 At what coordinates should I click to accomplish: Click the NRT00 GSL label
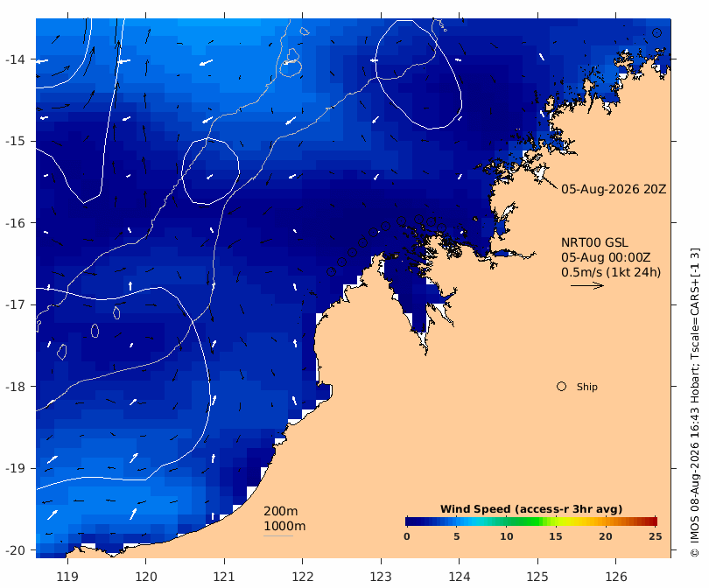[x=594, y=242]
